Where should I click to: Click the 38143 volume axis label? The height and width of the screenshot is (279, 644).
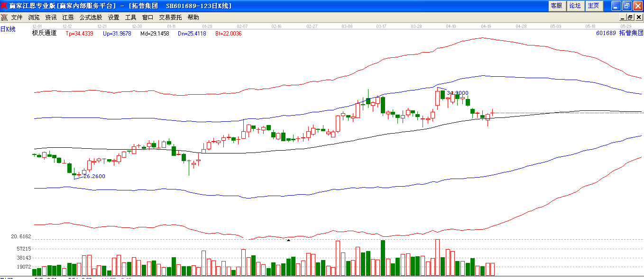(x=24, y=258)
